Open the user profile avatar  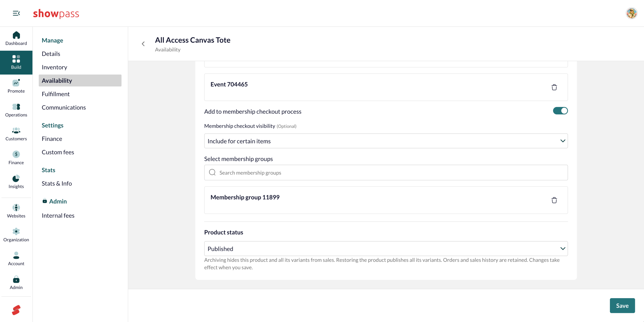click(x=631, y=13)
